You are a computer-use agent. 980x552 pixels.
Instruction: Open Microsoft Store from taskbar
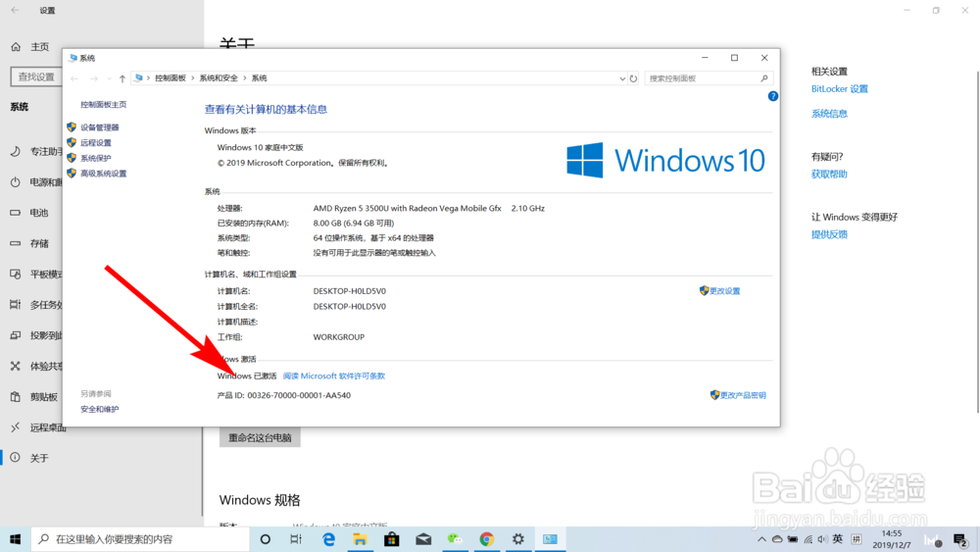pos(392,539)
